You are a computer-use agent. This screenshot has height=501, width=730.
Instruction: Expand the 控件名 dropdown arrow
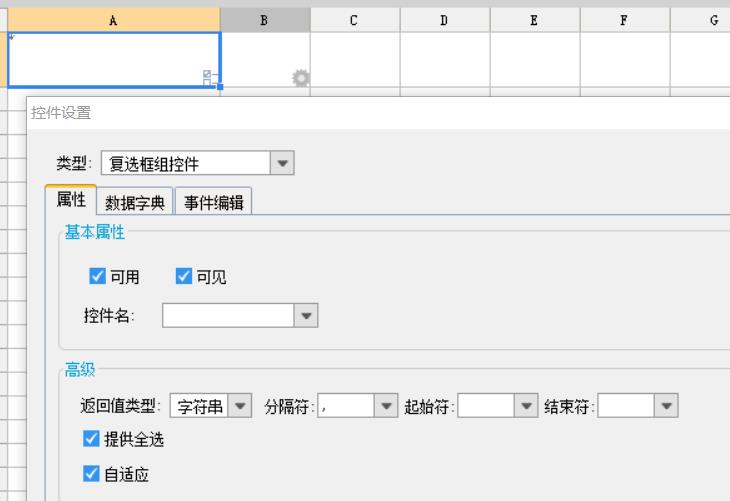click(x=306, y=316)
